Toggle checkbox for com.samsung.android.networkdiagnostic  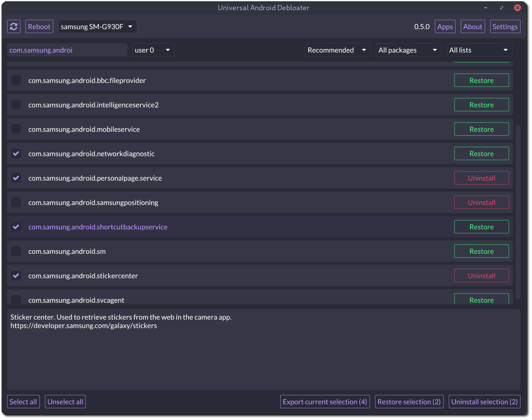(x=16, y=153)
